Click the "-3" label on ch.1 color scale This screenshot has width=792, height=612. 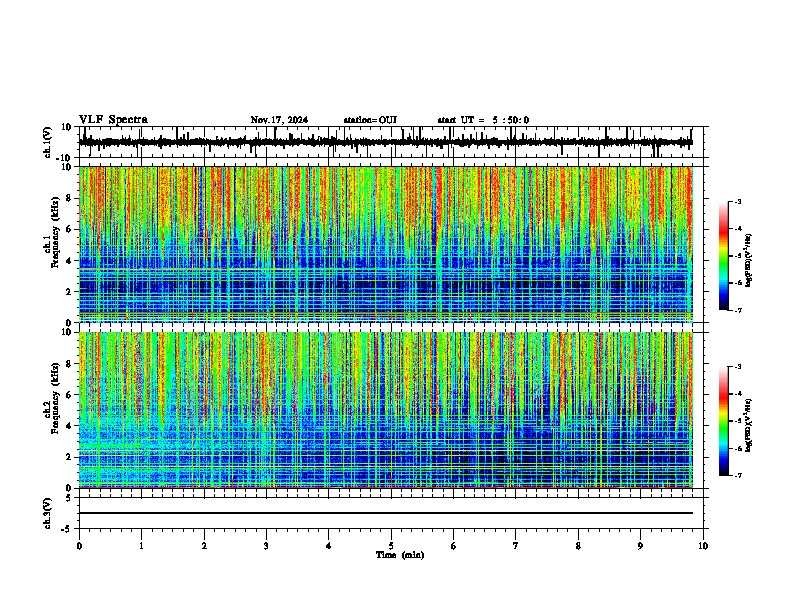click(x=737, y=202)
